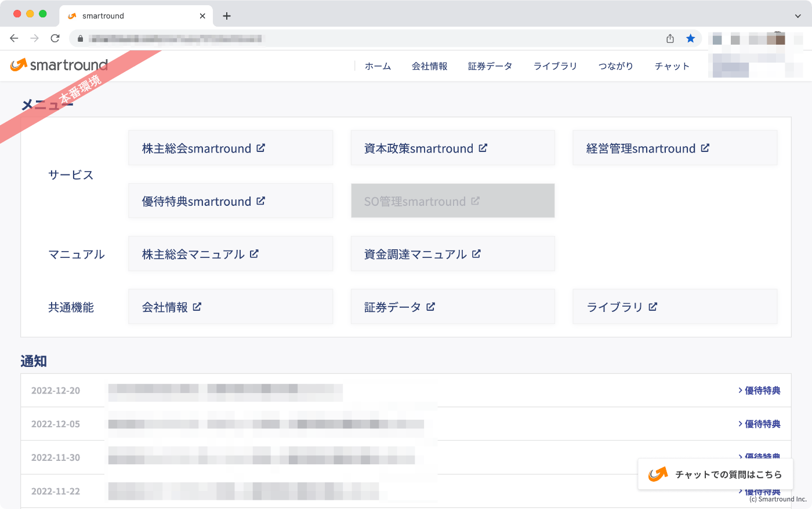
Task: Click the browser forward arrow
Action: [35, 38]
